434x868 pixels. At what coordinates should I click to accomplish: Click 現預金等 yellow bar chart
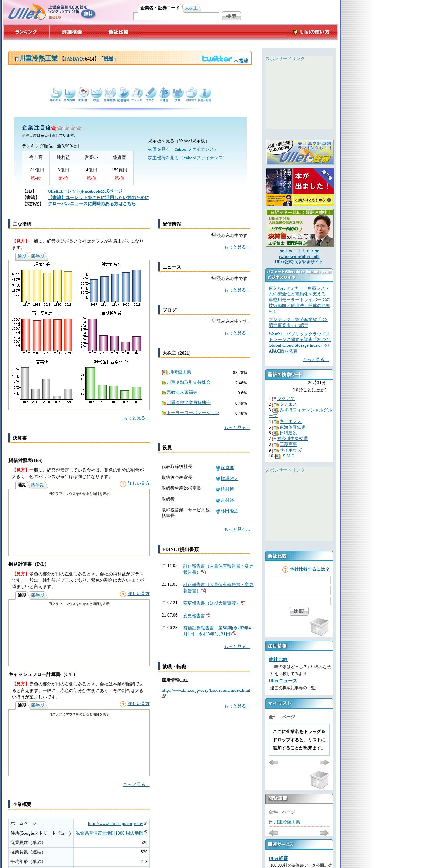[42, 284]
